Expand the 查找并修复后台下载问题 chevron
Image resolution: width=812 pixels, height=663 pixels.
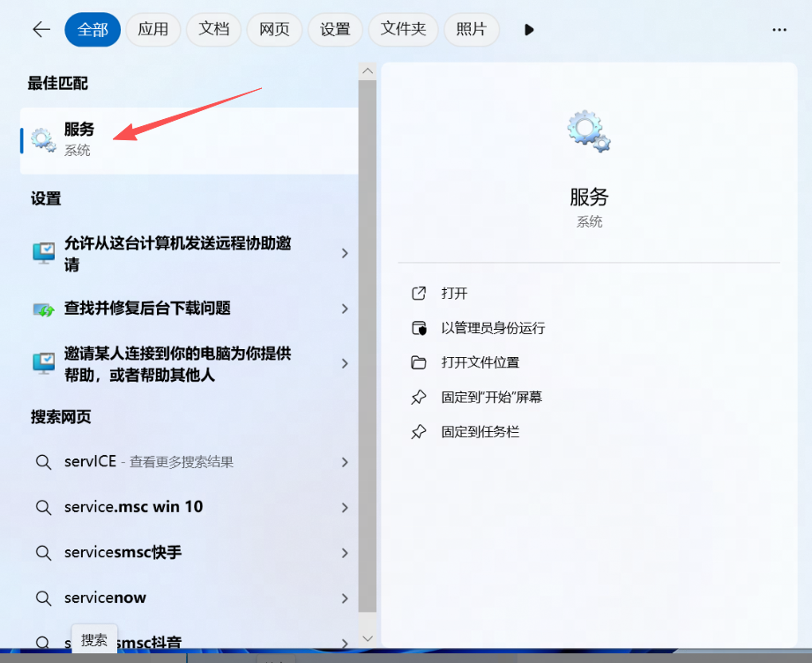[x=345, y=309]
